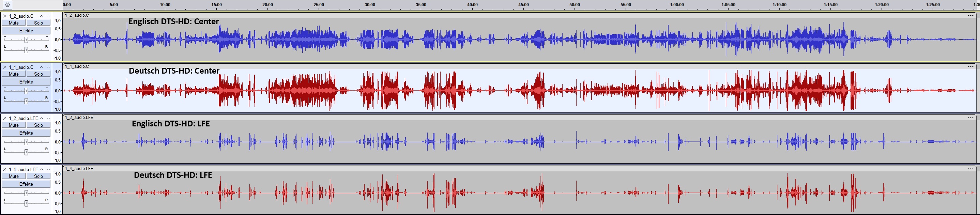Collapse the 1_4_audio.C track with its chevron

pos(42,67)
